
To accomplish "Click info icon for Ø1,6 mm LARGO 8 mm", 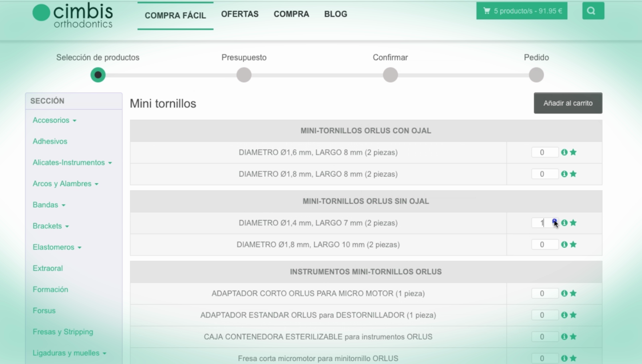I will (x=564, y=152).
